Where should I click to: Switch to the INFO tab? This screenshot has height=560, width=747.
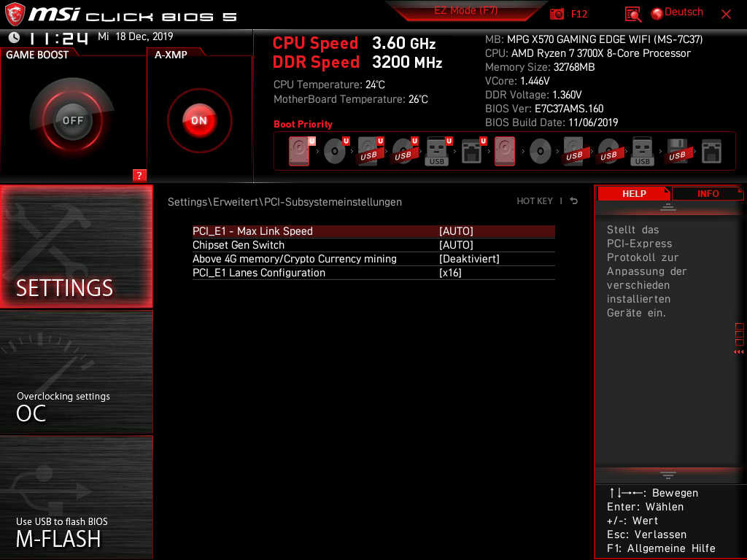pos(708,193)
